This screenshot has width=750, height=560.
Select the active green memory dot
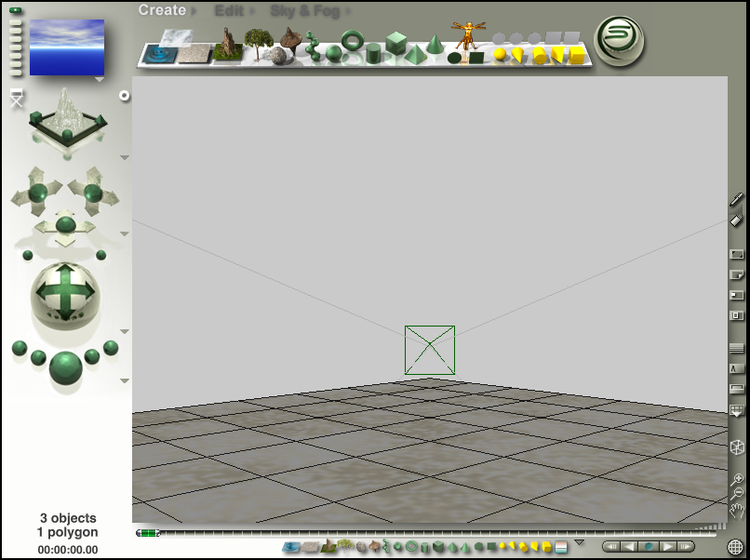coord(15,10)
